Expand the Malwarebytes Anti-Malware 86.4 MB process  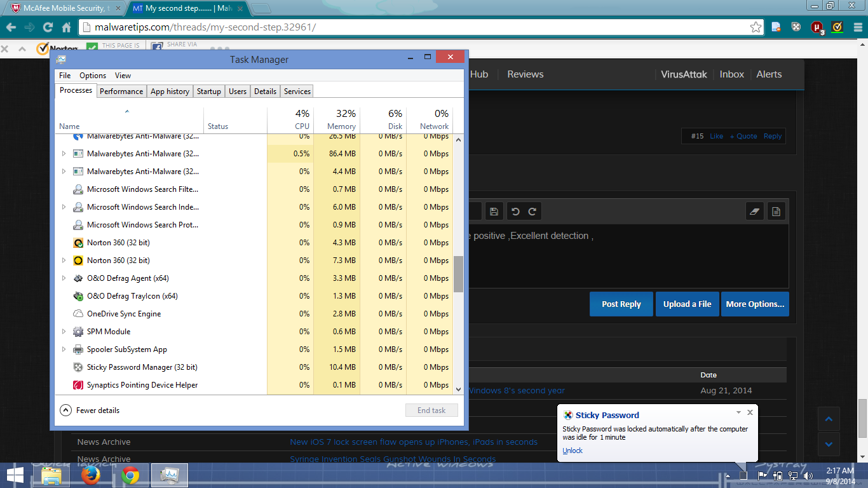pyautogui.click(x=64, y=154)
